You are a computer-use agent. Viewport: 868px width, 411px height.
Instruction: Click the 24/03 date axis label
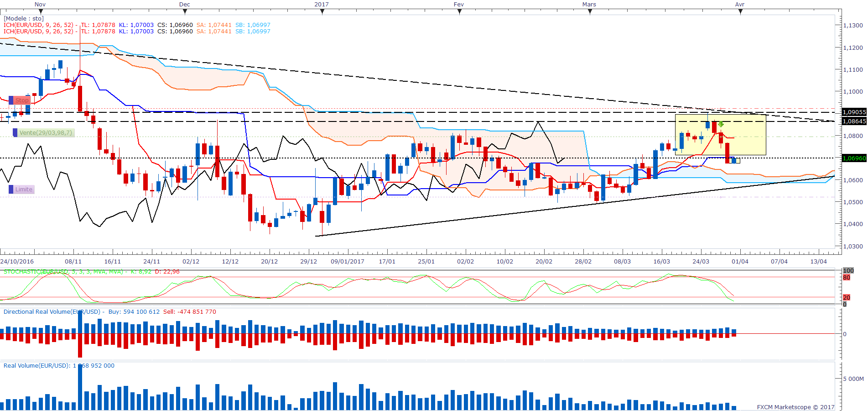click(x=701, y=262)
